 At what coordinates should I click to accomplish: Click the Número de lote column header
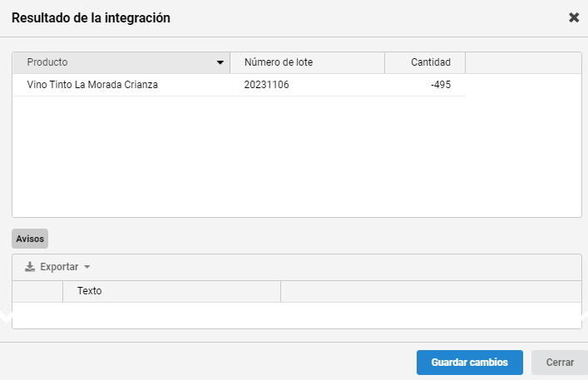tap(308, 62)
